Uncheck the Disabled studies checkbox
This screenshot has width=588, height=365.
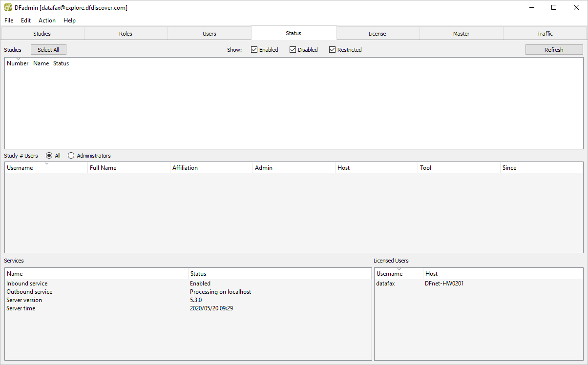tap(293, 50)
